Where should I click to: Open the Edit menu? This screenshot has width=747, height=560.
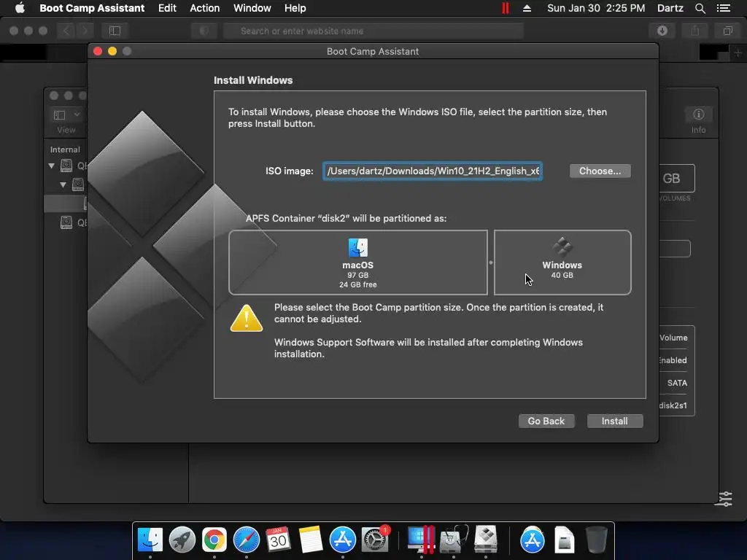[167, 8]
